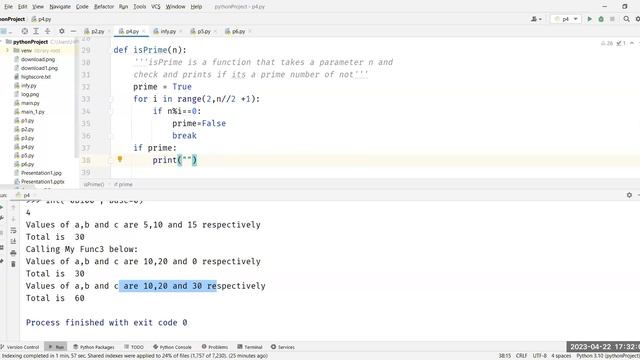Image resolution: width=640 pixels, height=360 pixels.
Task: Open the View menu
Action: (x=38, y=7)
